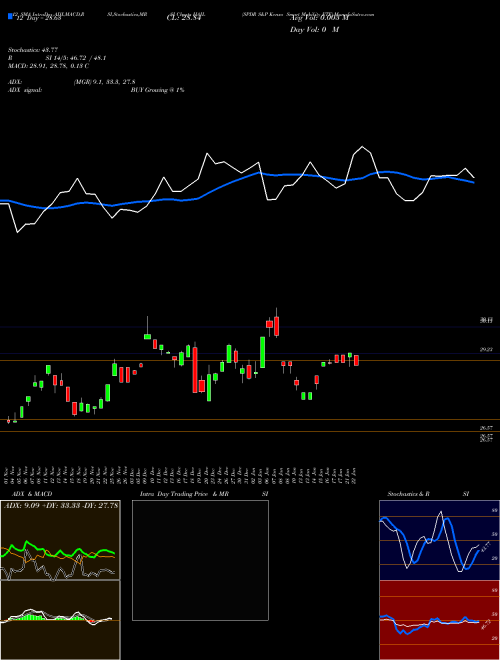The width and height of the screenshot is (500, 660).
Task: Open the red RSI chart thumbnail
Action: pyautogui.click(x=439, y=620)
